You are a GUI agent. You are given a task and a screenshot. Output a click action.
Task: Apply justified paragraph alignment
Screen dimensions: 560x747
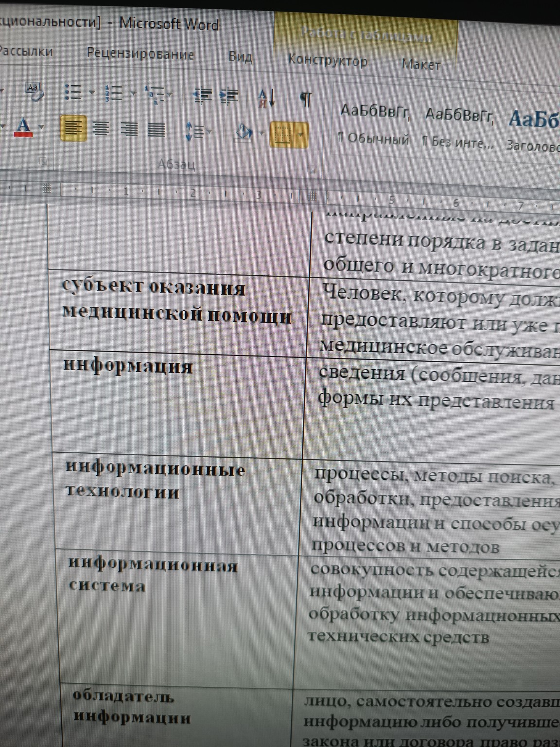click(157, 128)
